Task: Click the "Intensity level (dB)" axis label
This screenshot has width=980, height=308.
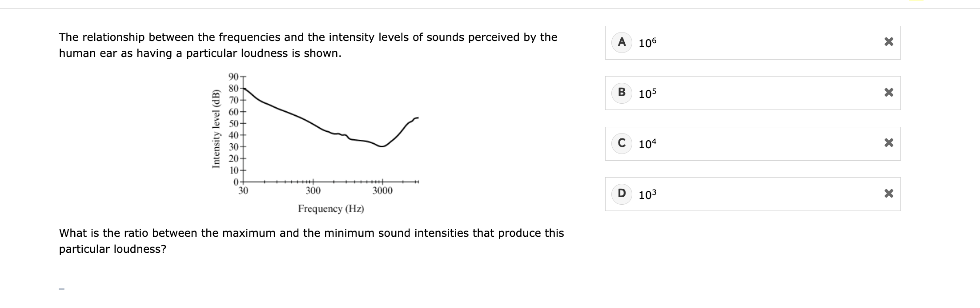Action: tap(216, 128)
